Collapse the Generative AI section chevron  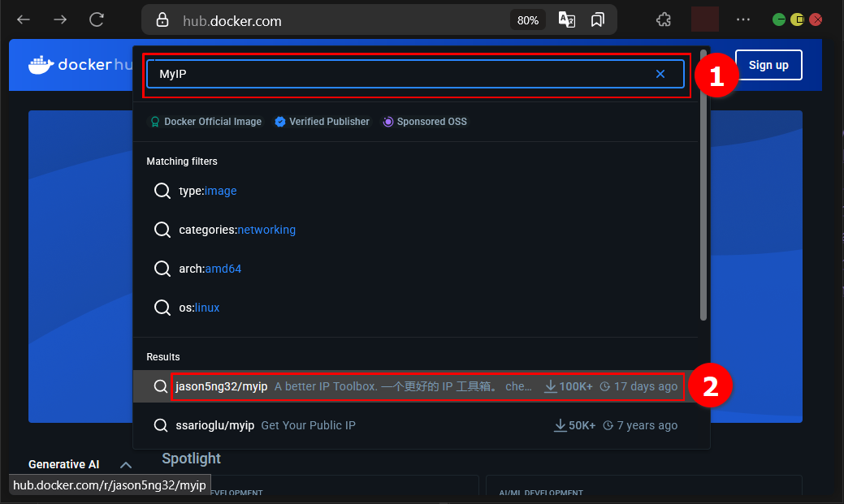[126, 465]
